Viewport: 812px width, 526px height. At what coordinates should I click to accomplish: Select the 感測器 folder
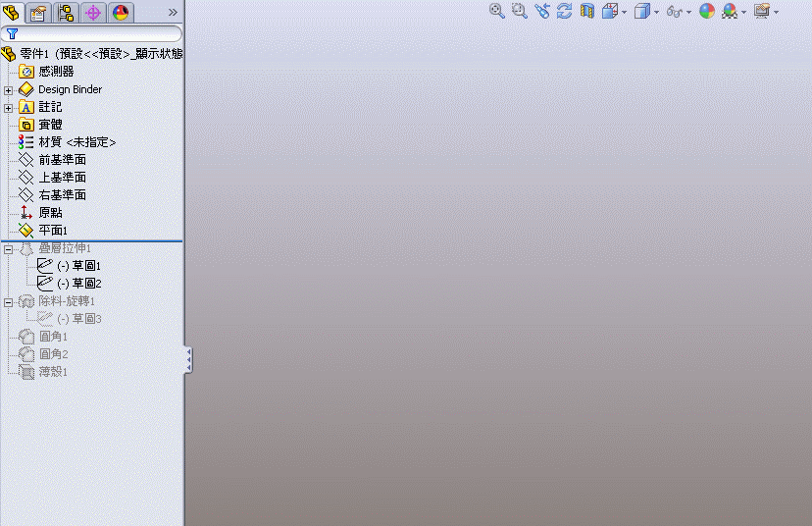tap(47, 71)
